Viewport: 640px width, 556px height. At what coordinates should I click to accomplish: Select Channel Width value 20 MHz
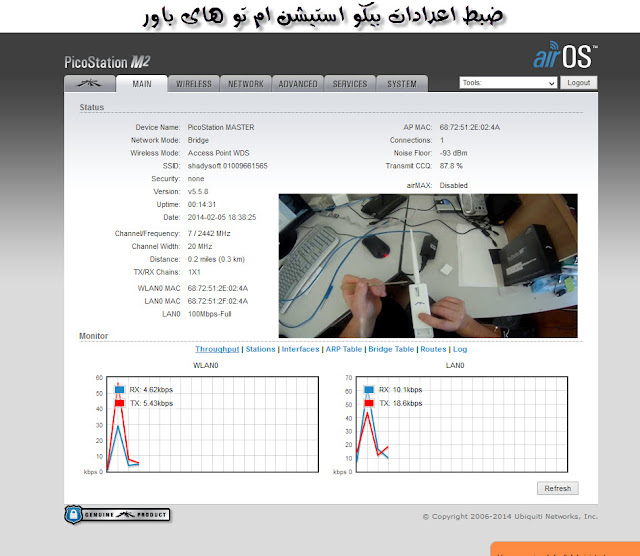[x=200, y=247]
